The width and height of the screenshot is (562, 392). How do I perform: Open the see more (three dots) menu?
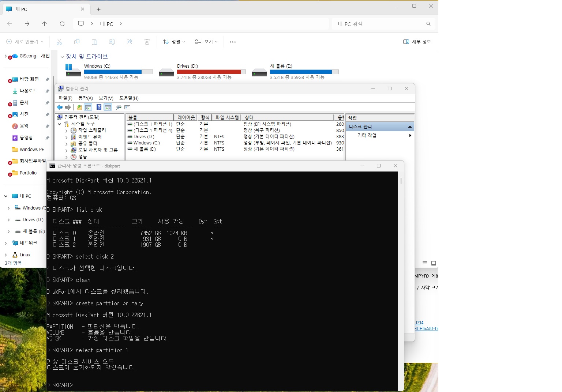[x=233, y=42]
